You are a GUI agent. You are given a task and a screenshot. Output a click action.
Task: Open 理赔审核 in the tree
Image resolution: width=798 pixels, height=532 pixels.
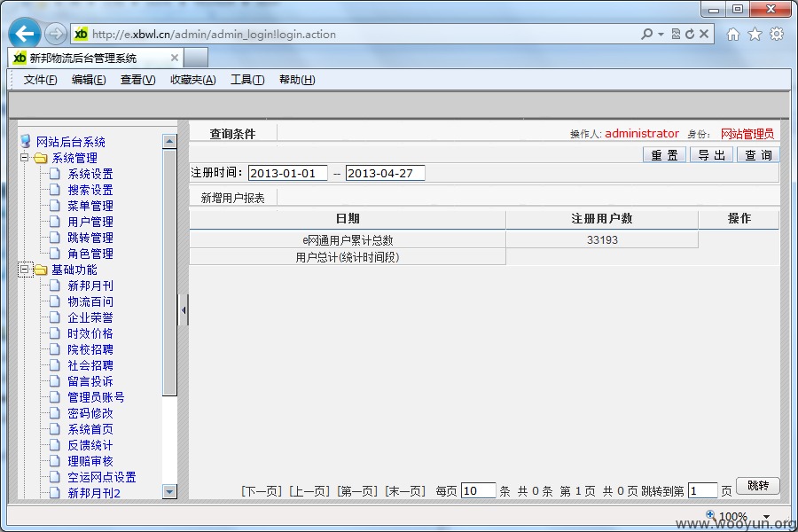point(90,461)
